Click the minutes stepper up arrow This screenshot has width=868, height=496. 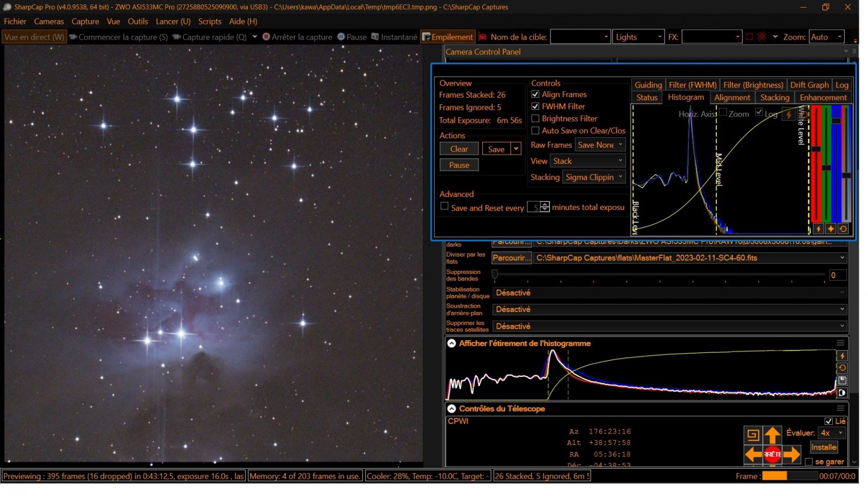[545, 204]
